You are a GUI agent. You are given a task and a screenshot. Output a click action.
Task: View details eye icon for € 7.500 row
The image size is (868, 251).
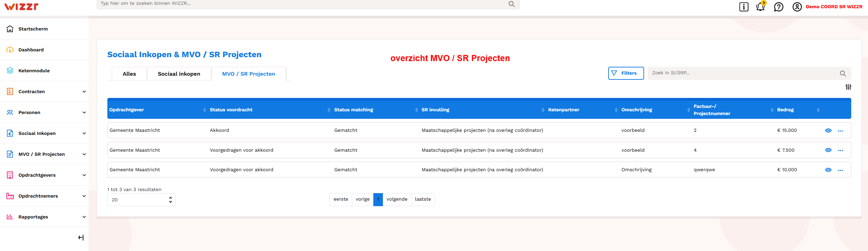[x=828, y=150]
